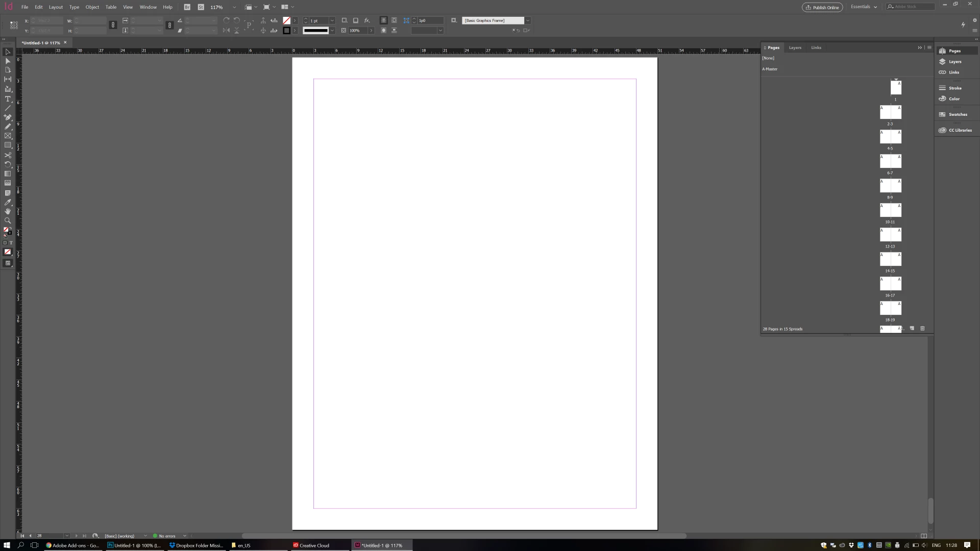Viewport: 980px width, 551px height.
Task: Click the Publish Online button
Action: (822, 7)
